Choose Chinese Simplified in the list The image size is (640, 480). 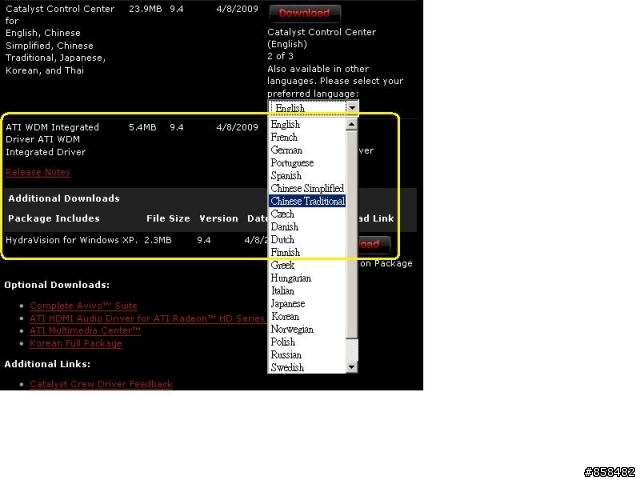(x=307, y=188)
